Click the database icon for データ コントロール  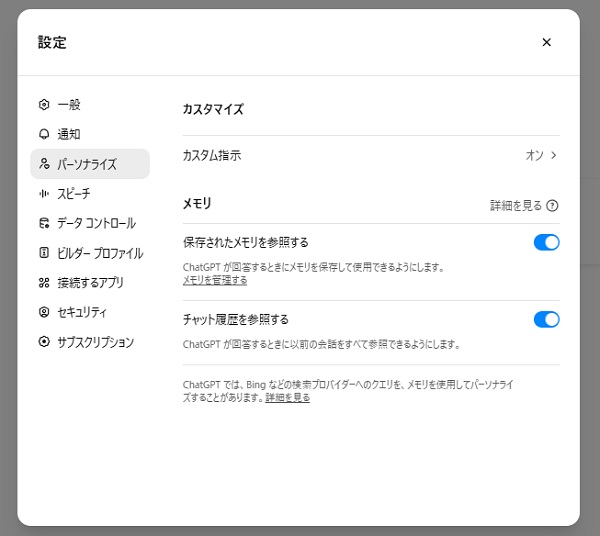click(x=44, y=223)
